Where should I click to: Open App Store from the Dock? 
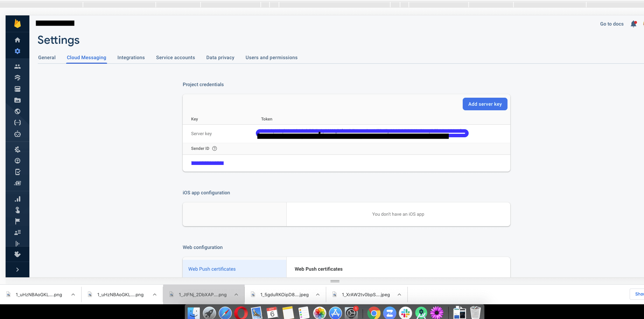335,313
